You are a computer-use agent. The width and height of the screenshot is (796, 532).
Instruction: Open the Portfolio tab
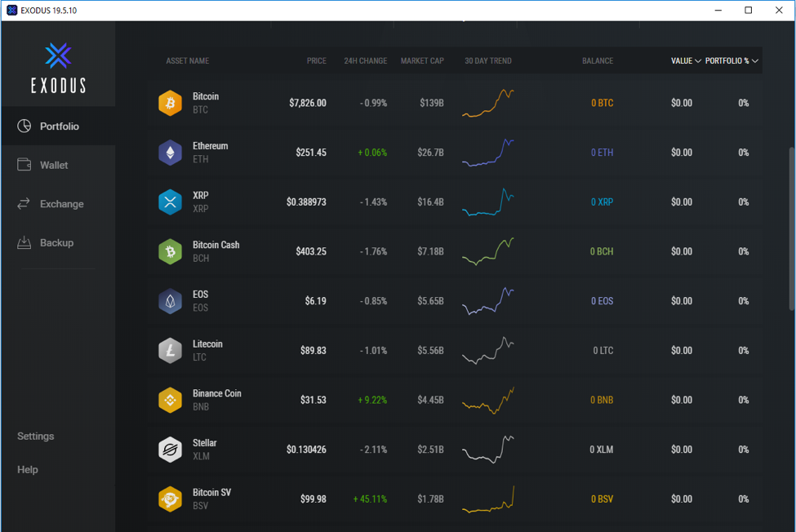[58, 126]
